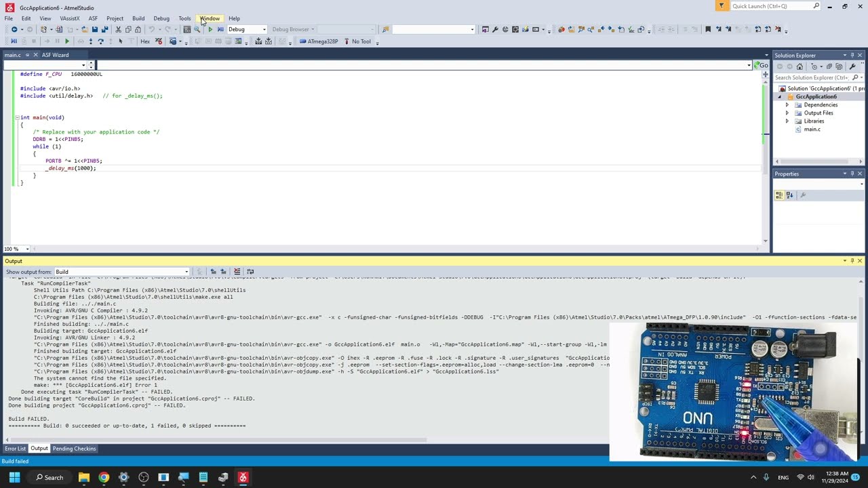This screenshot has height=488, width=868.
Task: Select the main.c editor tab
Action: pos(12,55)
